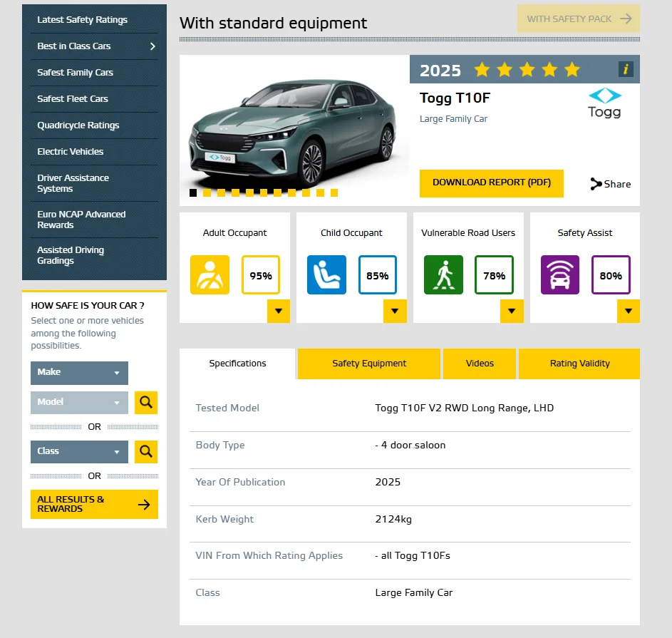Click the 95% adult occupant score box
Image resolution: width=672 pixels, height=638 pixels.
[x=261, y=275]
